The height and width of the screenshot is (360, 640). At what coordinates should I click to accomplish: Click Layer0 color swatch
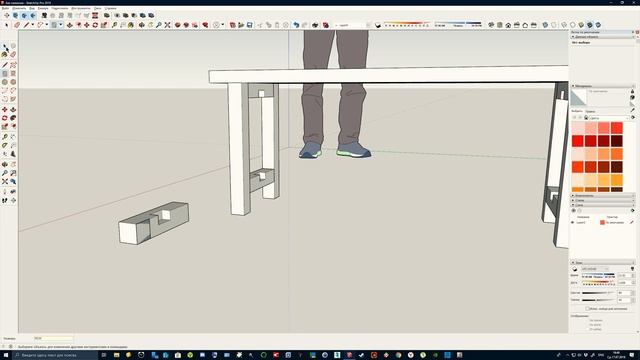pos(602,222)
